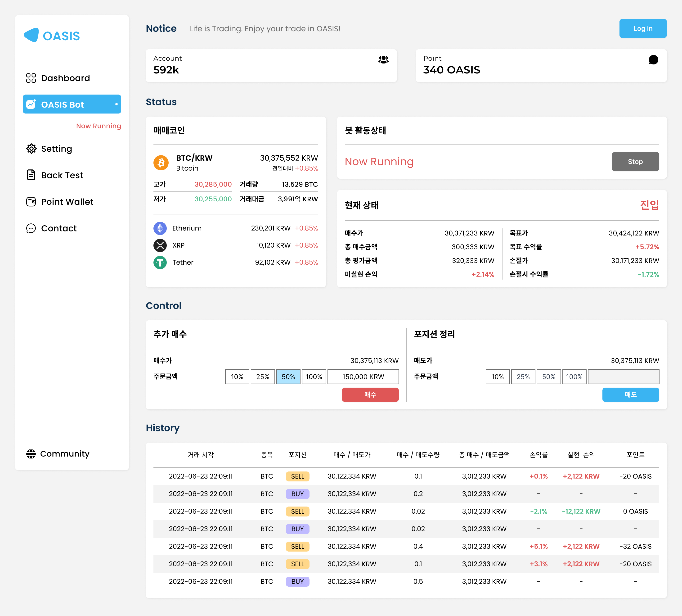The image size is (682, 616).
Task: Click the -12,122 KRW realized loss value
Action: 581,512
